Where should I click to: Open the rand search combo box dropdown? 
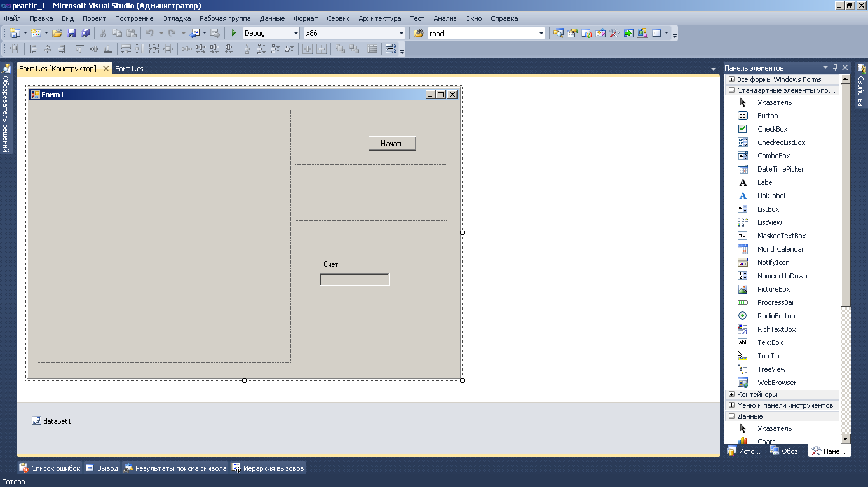pyautogui.click(x=541, y=33)
